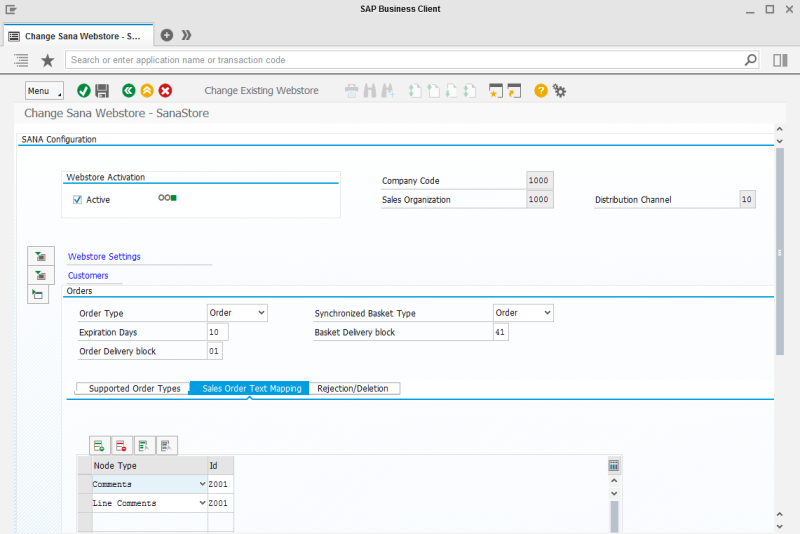The height and width of the screenshot is (534, 800).
Task: Click the top-left SAP window menu icon
Action: (x=11, y=9)
